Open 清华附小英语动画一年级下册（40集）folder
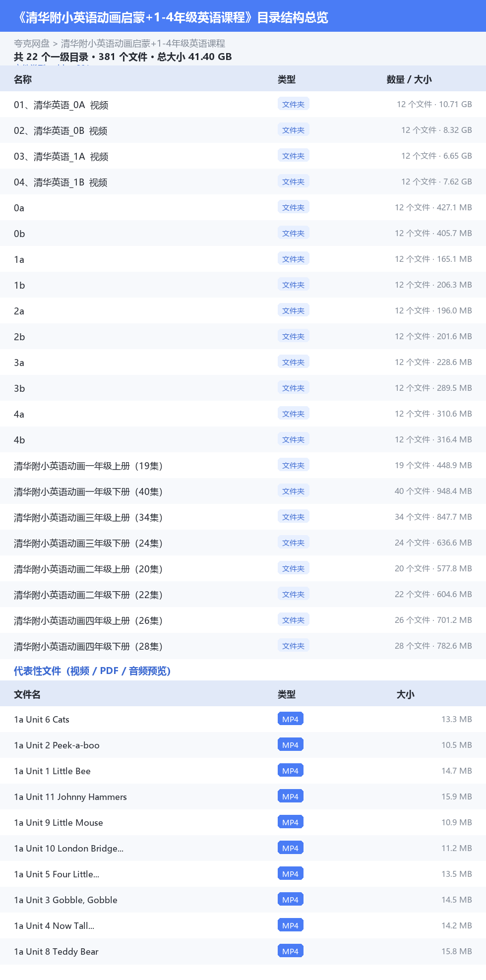This screenshot has width=486, height=980. coord(88,491)
